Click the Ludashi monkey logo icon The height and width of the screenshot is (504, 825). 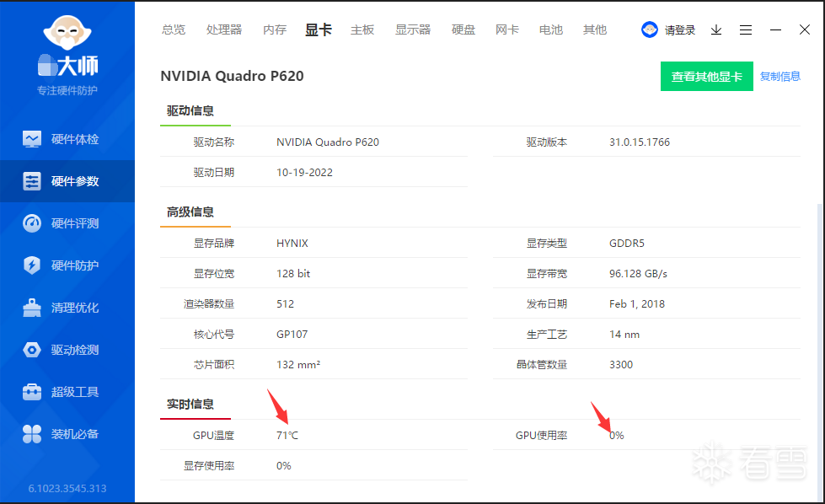[x=67, y=32]
